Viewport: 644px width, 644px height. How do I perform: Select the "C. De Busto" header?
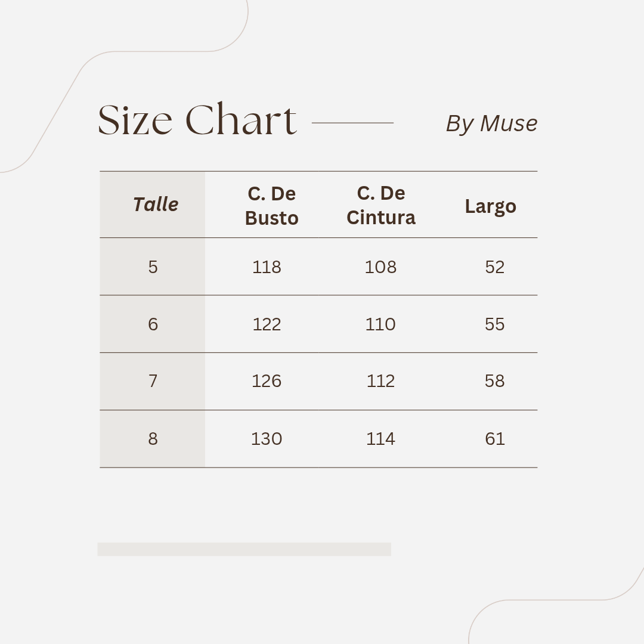(271, 206)
